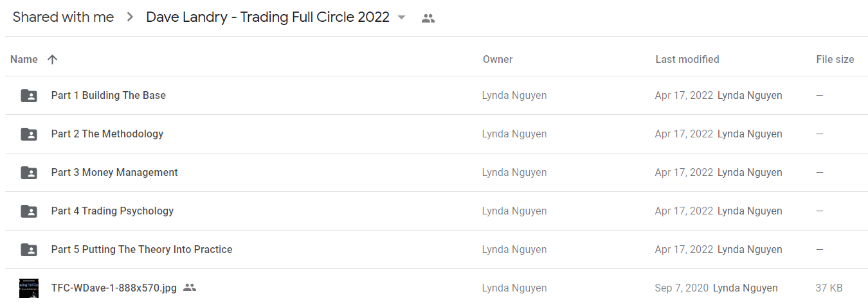Click the breadcrumb chevron after Shared with me
The image size is (868, 305).
point(130,17)
